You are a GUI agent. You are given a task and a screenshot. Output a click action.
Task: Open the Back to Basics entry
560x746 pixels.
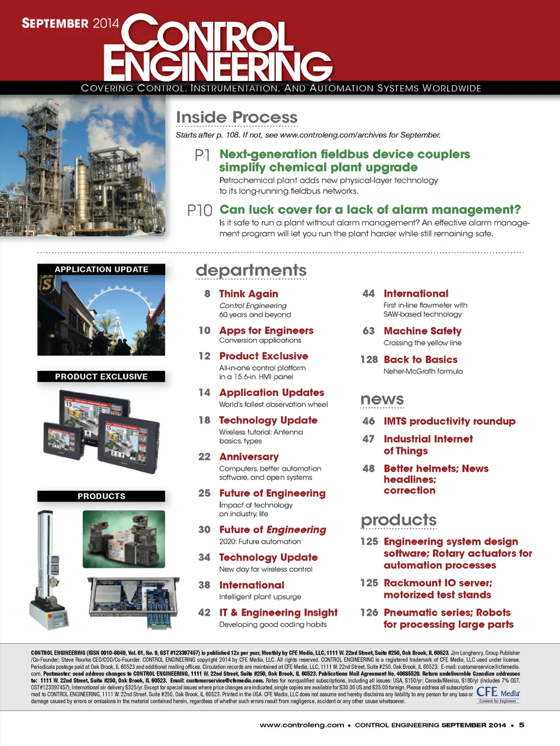[x=420, y=360]
